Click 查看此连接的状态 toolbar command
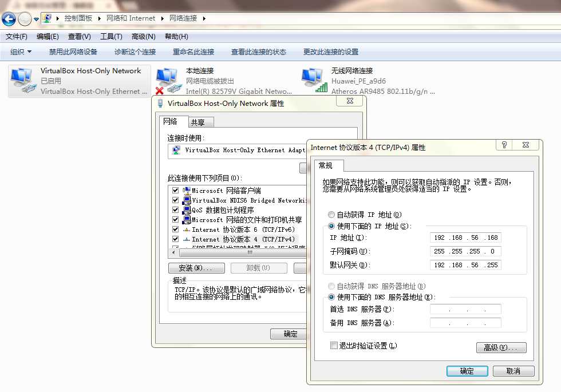The height and width of the screenshot is (392, 561). pos(259,52)
